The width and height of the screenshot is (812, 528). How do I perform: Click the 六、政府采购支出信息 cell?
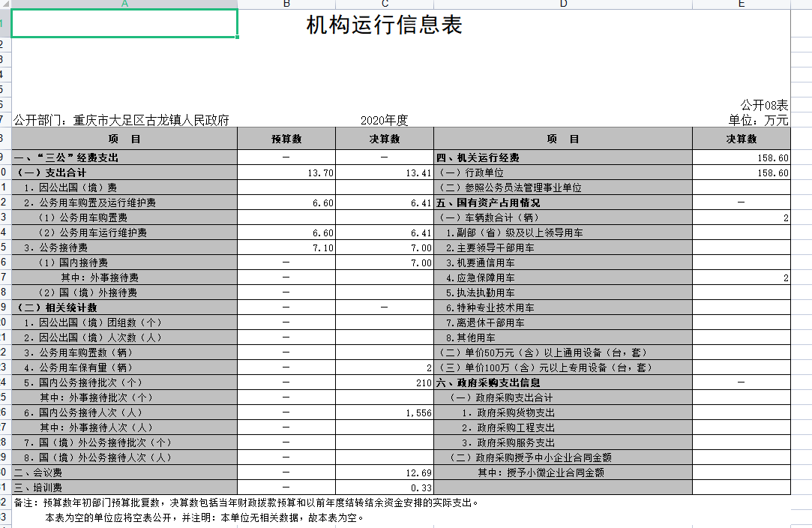(563, 383)
